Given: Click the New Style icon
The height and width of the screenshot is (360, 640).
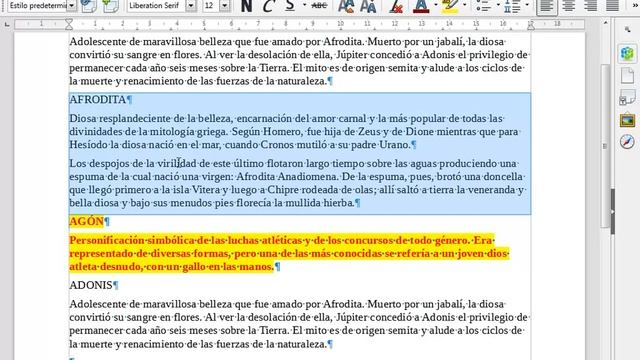Looking at the screenshot, I should [x=111, y=6].
